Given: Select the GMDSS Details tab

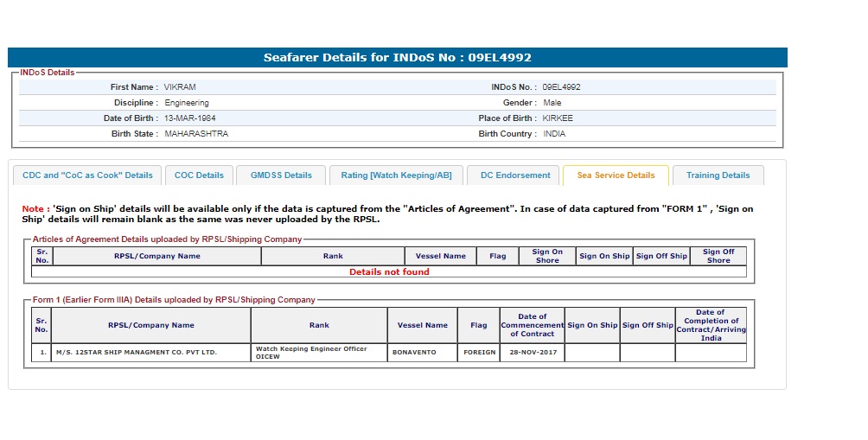Looking at the screenshot, I should [281, 175].
